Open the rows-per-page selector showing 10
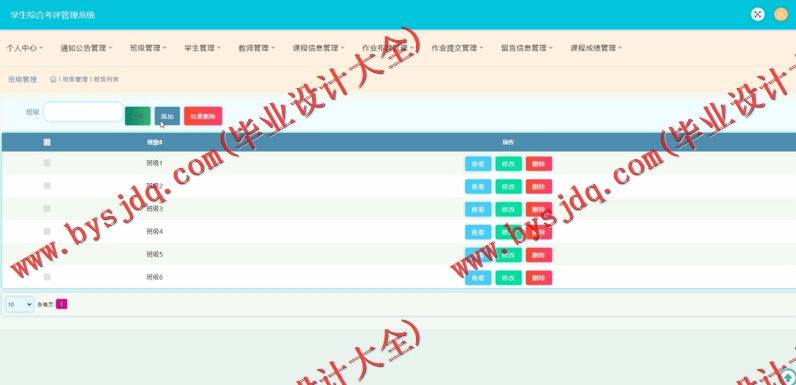 pos(19,304)
